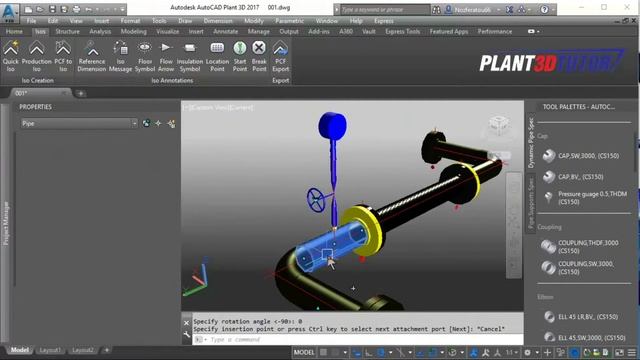640x360 pixels.
Task: Insert an Iso Message annotation
Action: click(120, 56)
